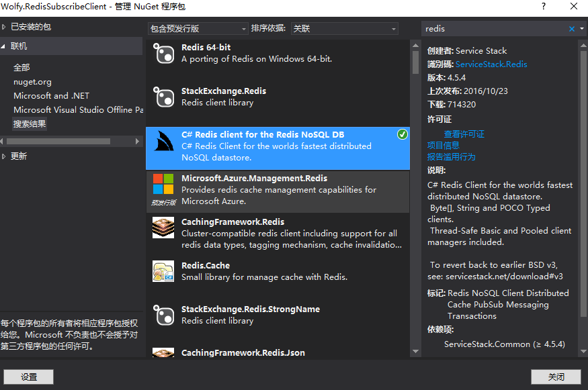Select C# Redis client for Redis NoSQL DB
Screen dimensions: 588x390
[x=263, y=134]
